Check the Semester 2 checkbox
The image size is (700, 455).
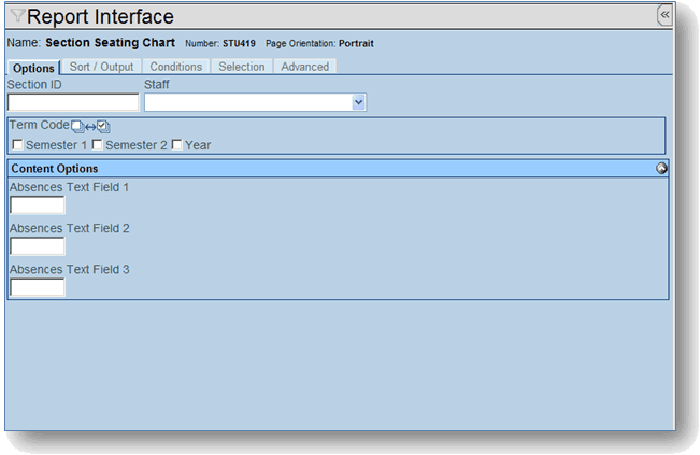click(97, 145)
